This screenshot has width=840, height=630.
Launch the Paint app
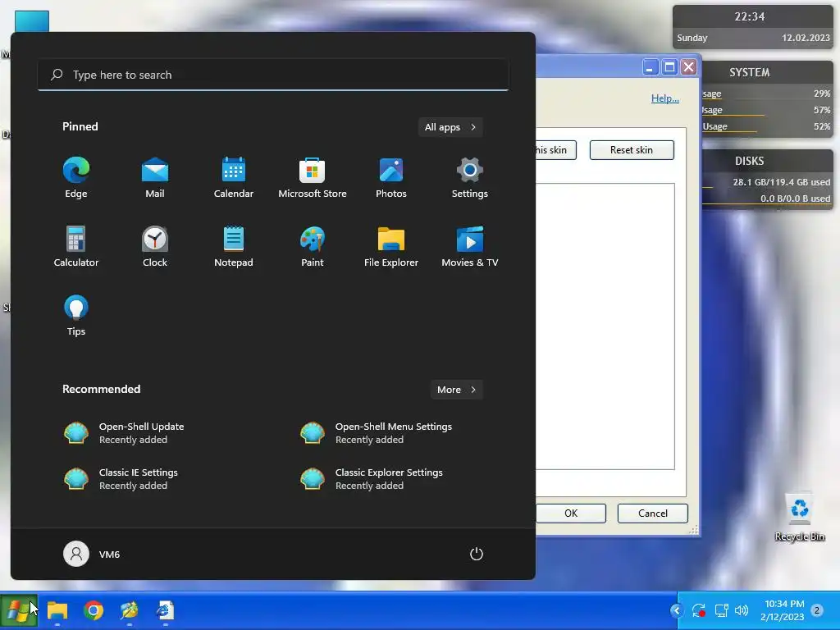click(x=313, y=246)
